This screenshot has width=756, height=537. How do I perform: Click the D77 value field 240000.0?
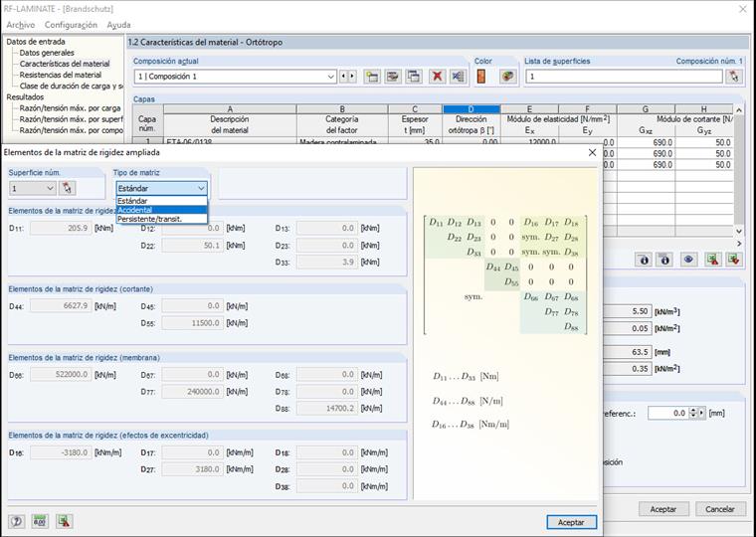coord(193,392)
